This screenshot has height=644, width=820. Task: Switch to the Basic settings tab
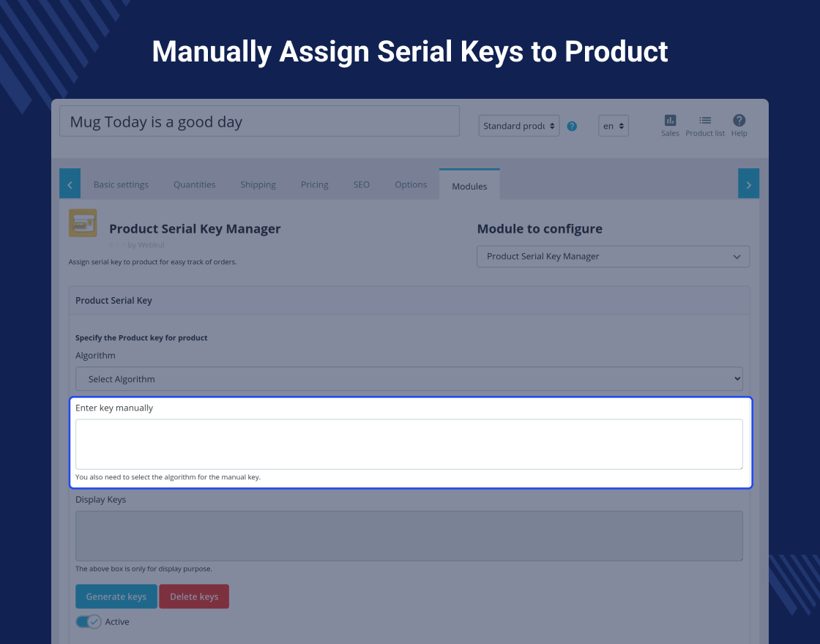(121, 184)
